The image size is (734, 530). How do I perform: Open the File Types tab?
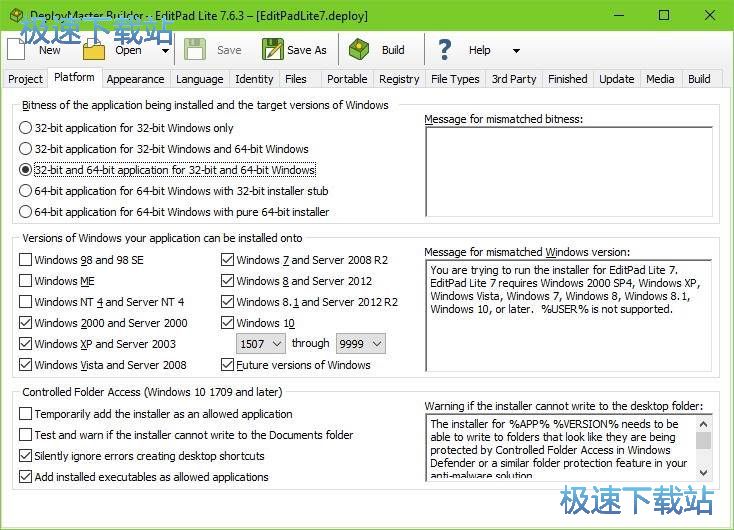(455, 79)
